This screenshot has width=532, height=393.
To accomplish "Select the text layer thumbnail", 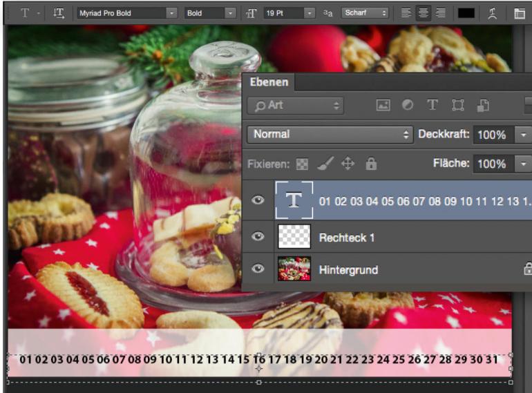I will point(294,200).
